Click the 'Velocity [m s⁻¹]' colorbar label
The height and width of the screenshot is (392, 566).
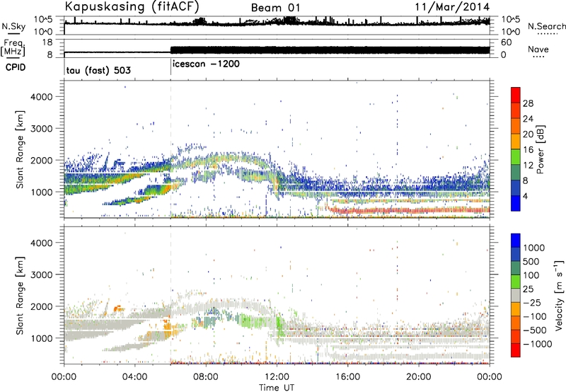coord(559,296)
